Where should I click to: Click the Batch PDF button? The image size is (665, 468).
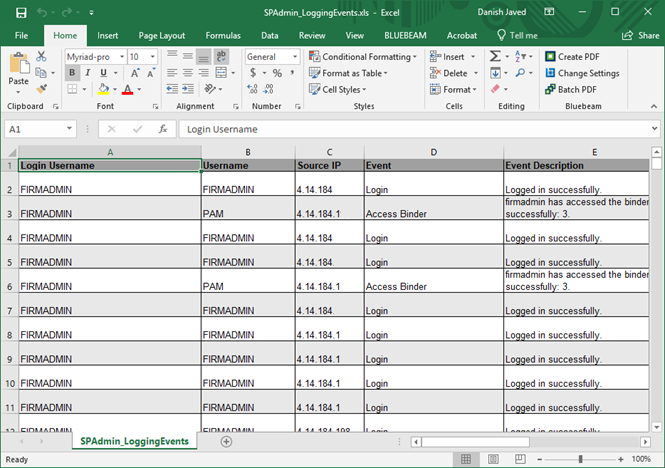point(575,90)
